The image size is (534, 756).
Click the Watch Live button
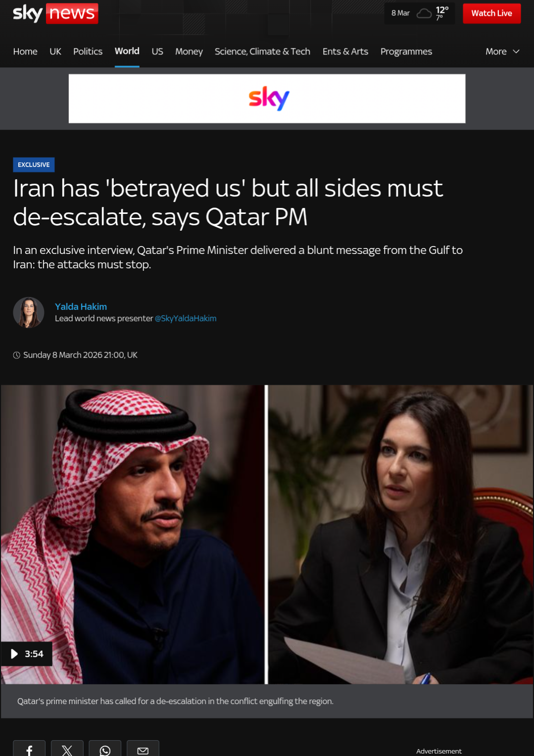coord(491,13)
